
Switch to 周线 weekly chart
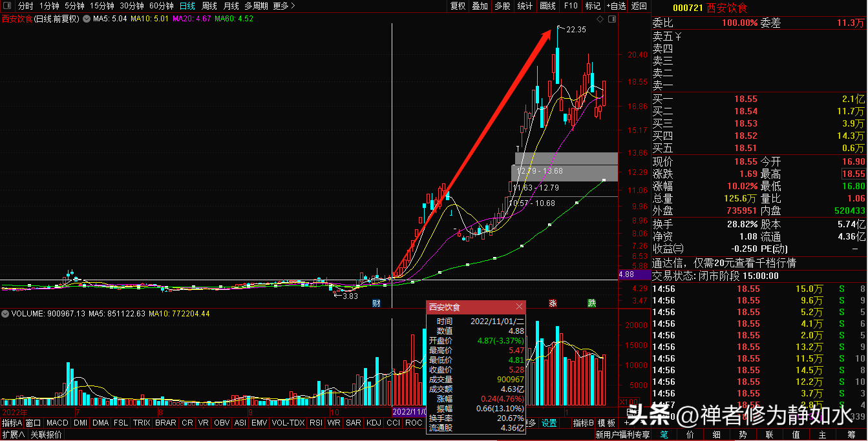(x=209, y=6)
